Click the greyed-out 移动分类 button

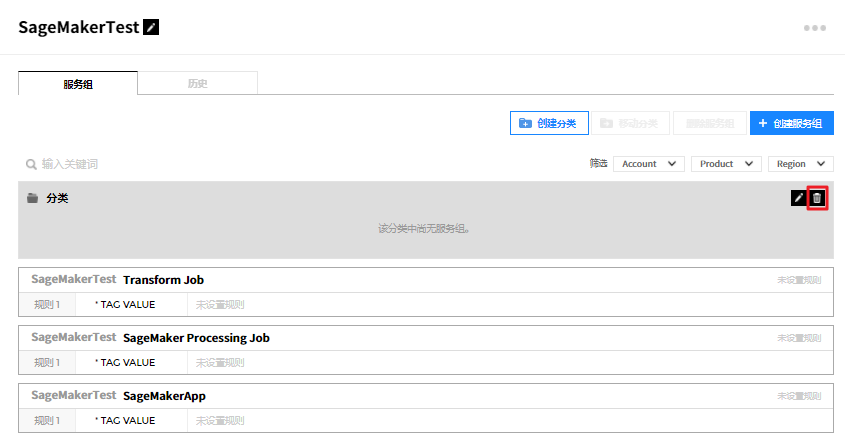click(630, 123)
